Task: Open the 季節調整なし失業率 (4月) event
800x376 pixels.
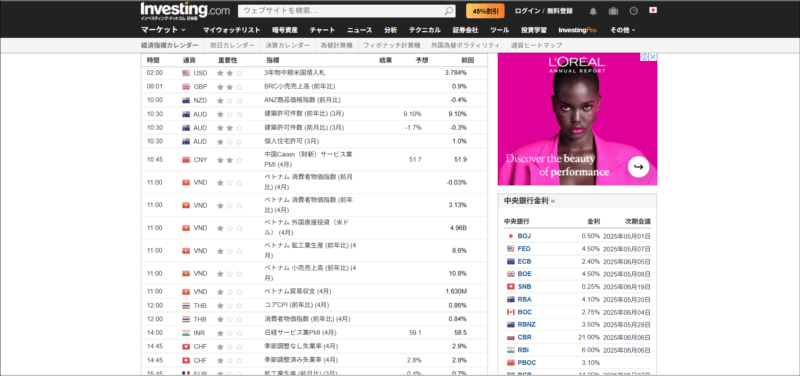Action: (301, 346)
